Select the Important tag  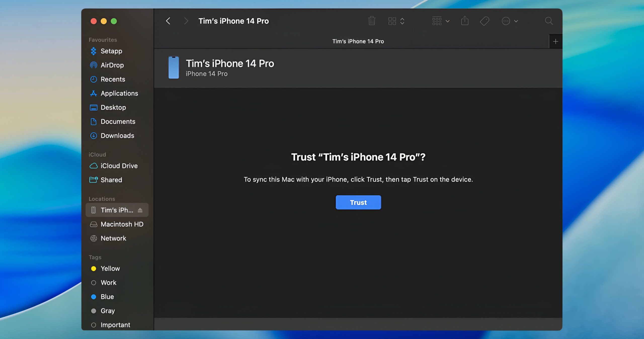[117, 325]
